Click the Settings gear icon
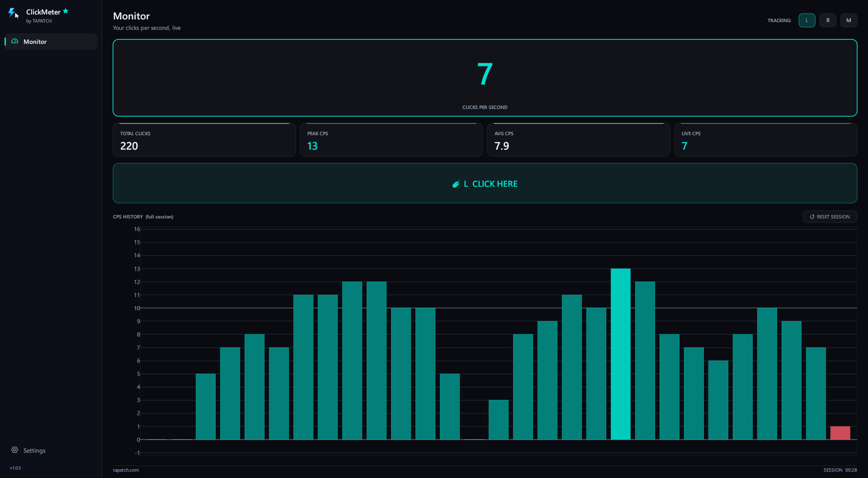The height and width of the screenshot is (478, 868). pyautogui.click(x=15, y=450)
